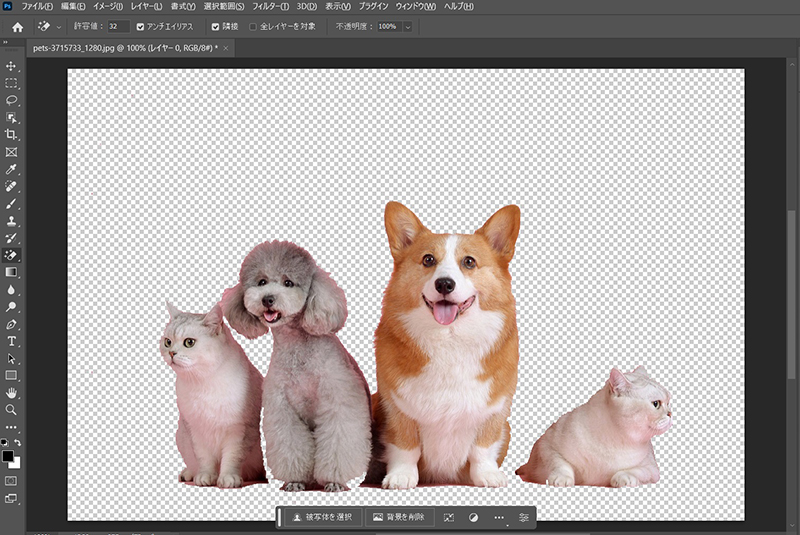
Task: Click the foreground color swatch
Action: point(7,456)
